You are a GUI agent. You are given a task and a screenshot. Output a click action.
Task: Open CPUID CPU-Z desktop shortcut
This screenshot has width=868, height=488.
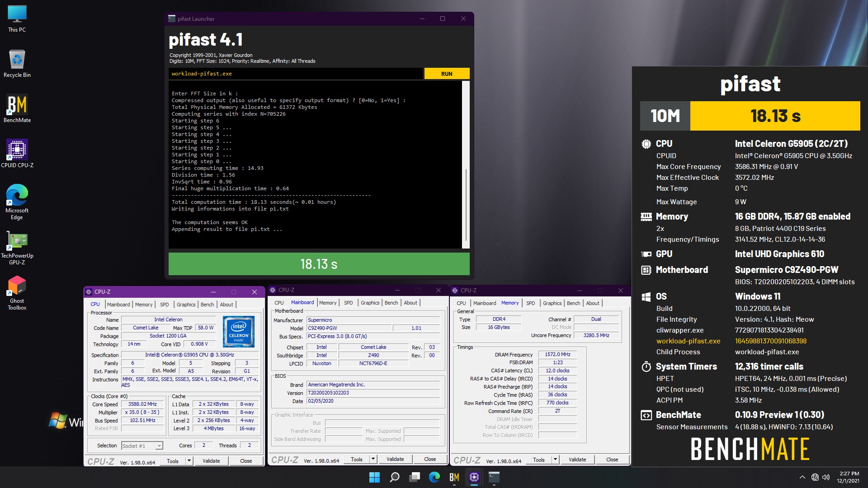click(x=17, y=154)
